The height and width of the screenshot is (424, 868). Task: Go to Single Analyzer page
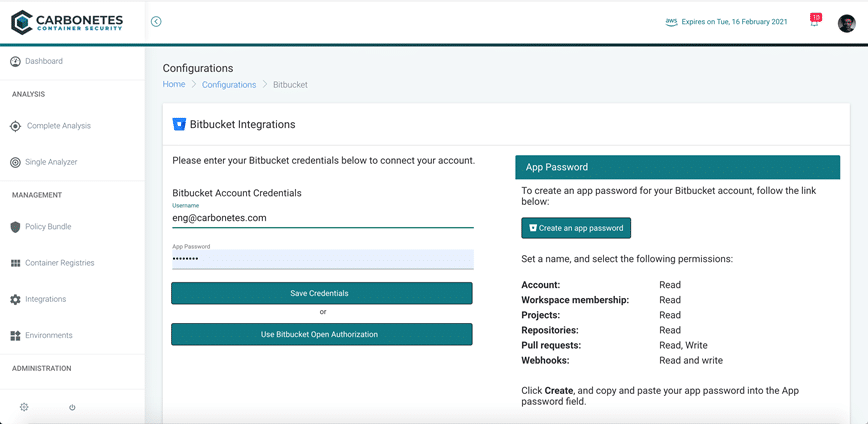51,162
